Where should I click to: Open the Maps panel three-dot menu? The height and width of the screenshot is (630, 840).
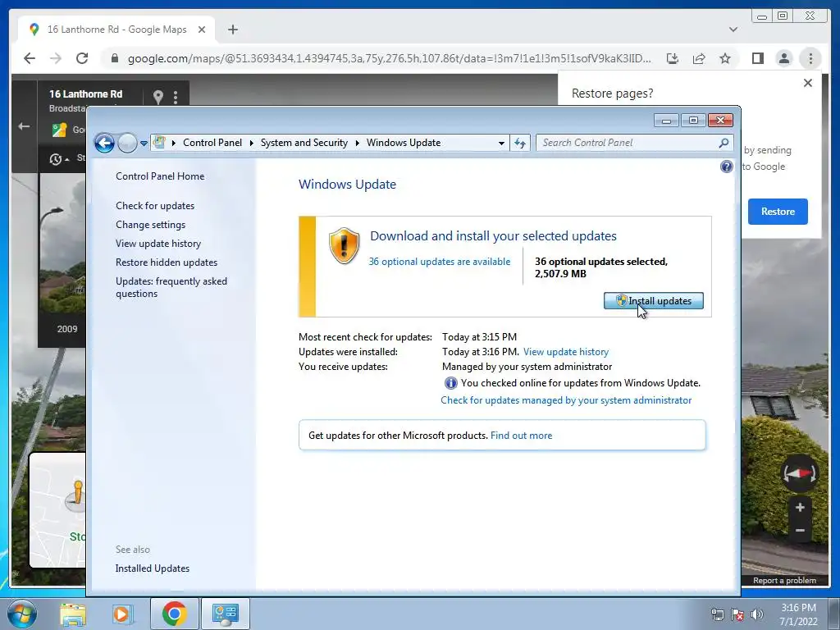tap(176, 97)
